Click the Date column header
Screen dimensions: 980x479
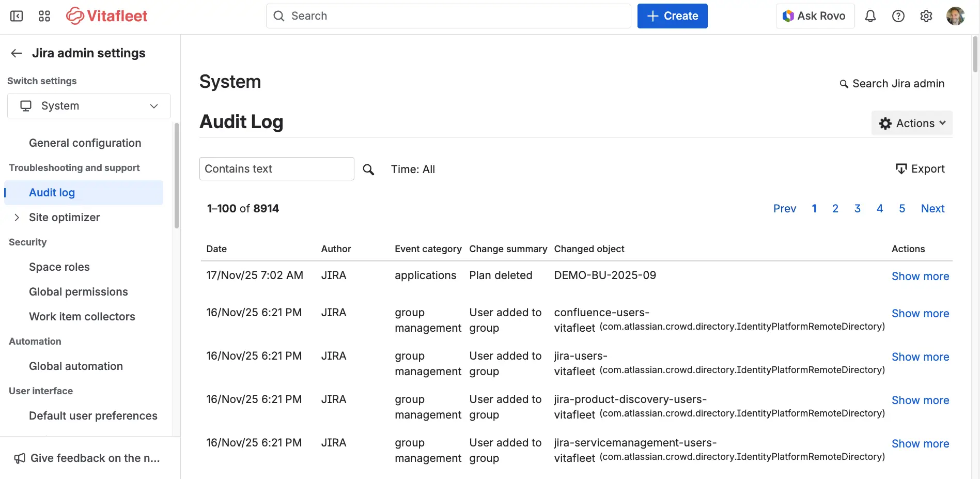[x=216, y=249]
